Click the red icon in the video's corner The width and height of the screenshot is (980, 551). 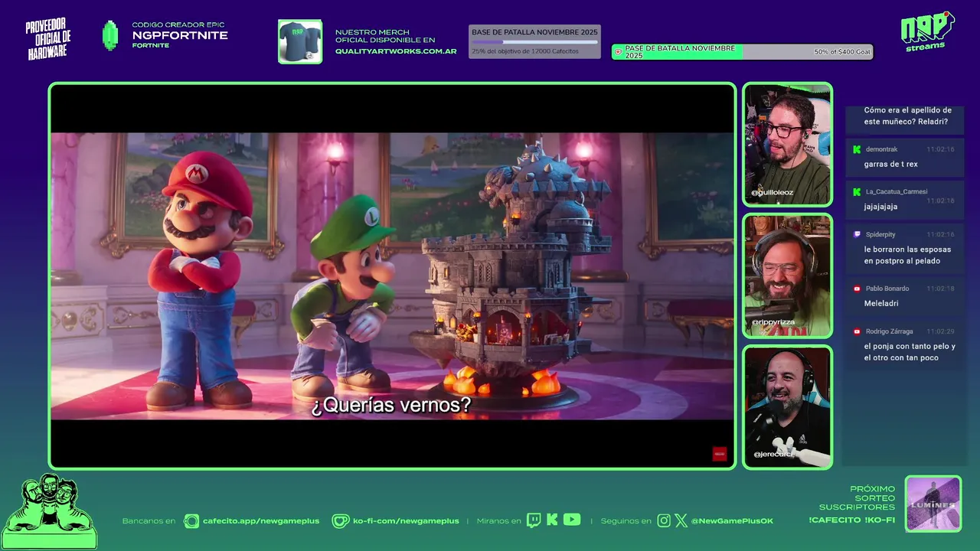click(x=719, y=454)
